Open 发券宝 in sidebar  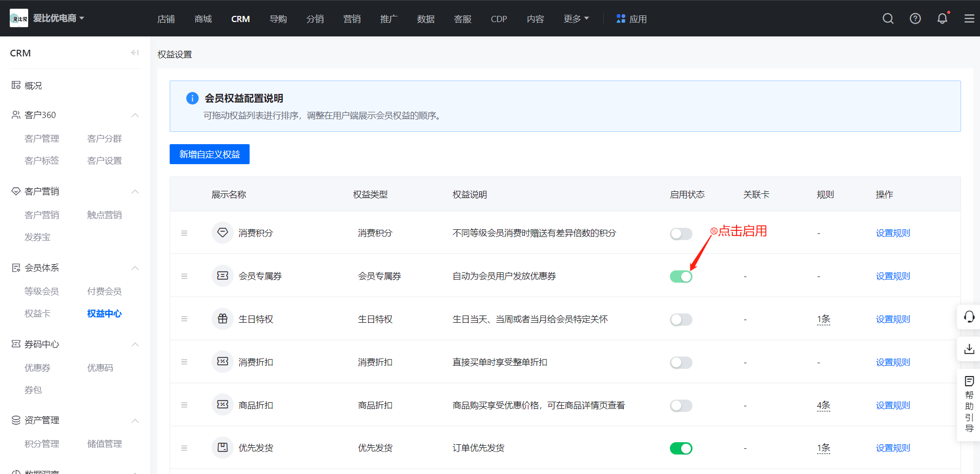[x=37, y=237]
